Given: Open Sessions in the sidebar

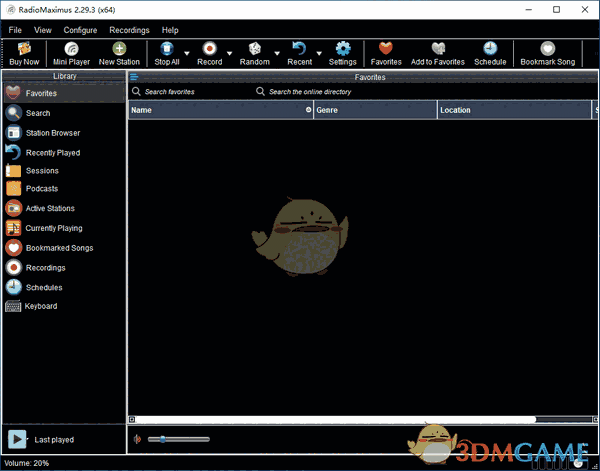Looking at the screenshot, I should point(64,171).
